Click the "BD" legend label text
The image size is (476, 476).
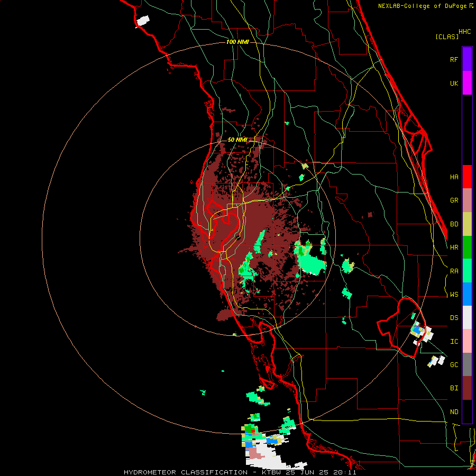454,224
